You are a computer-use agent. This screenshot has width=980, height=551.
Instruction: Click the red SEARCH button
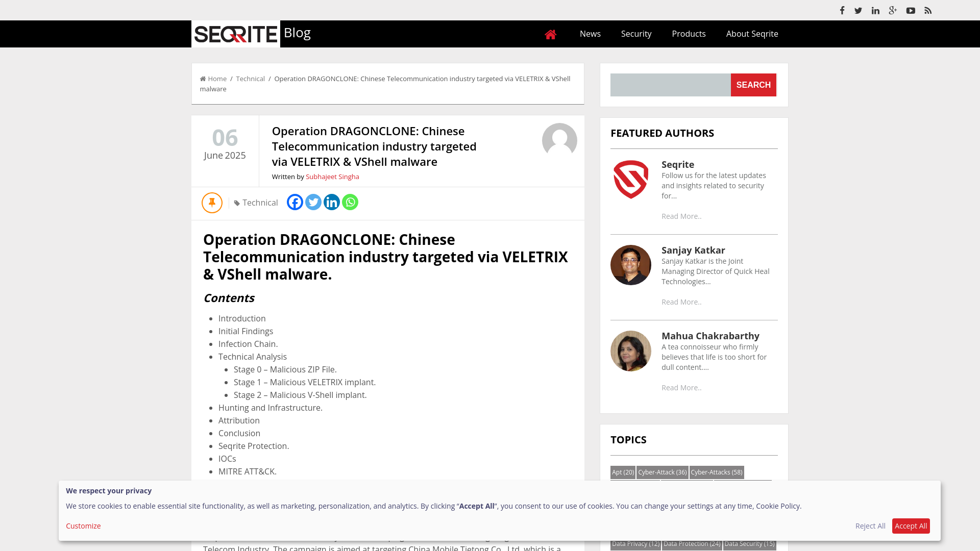tap(753, 85)
